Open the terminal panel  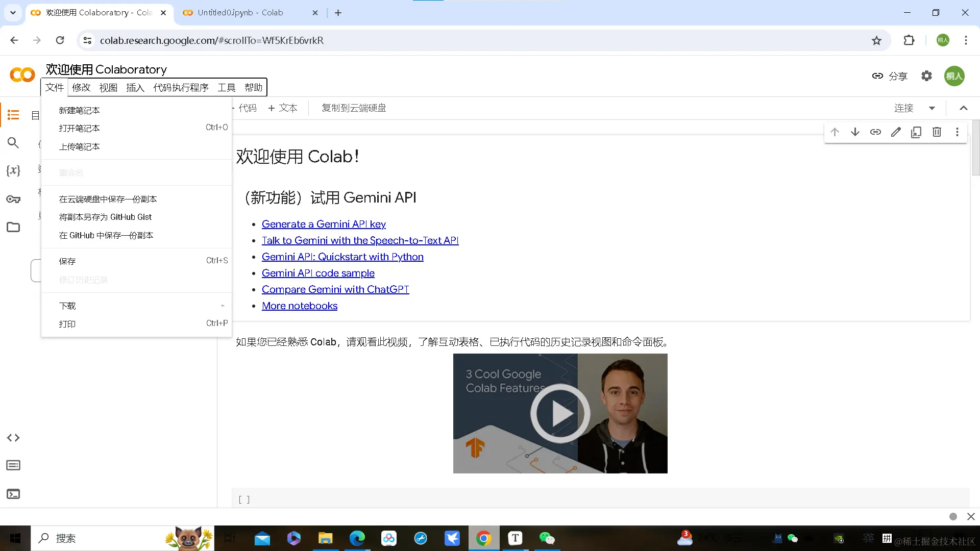pos(13,494)
